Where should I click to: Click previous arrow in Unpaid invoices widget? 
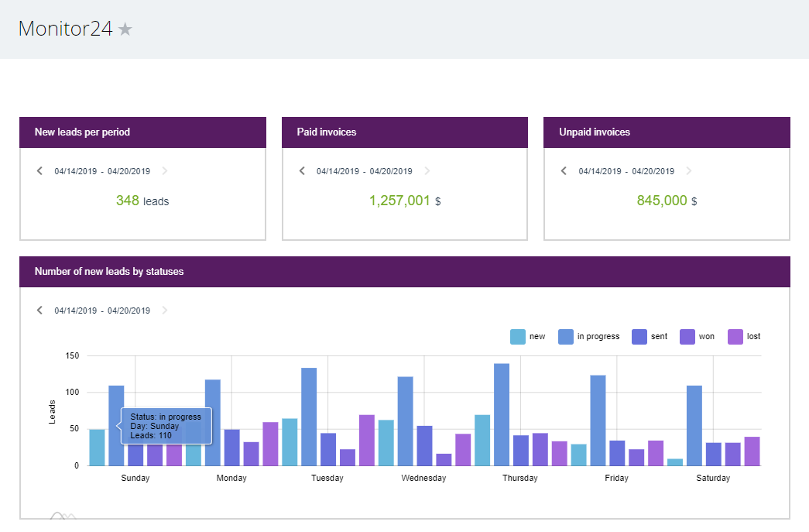click(564, 171)
